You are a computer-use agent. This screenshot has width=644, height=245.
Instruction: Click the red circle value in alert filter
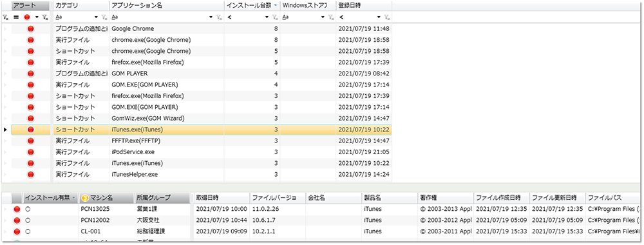pos(27,17)
